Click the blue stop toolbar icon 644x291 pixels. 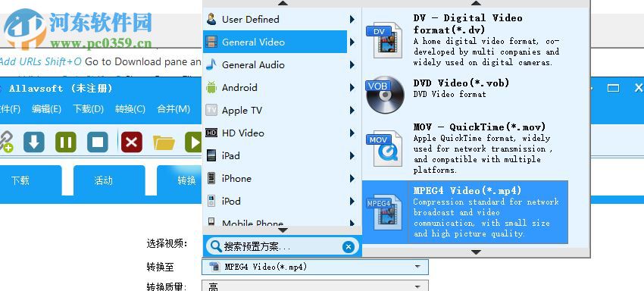tap(98, 142)
